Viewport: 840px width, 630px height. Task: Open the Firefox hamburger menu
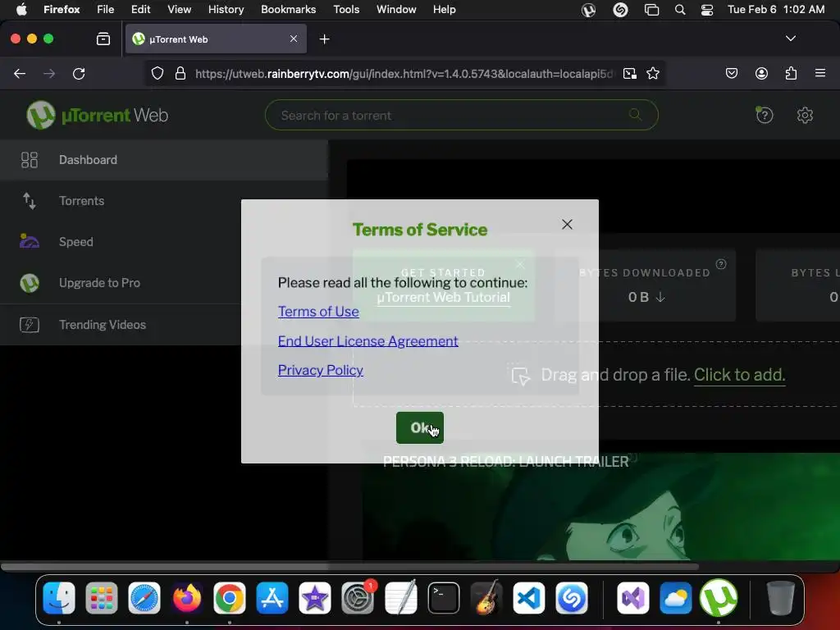coord(820,73)
